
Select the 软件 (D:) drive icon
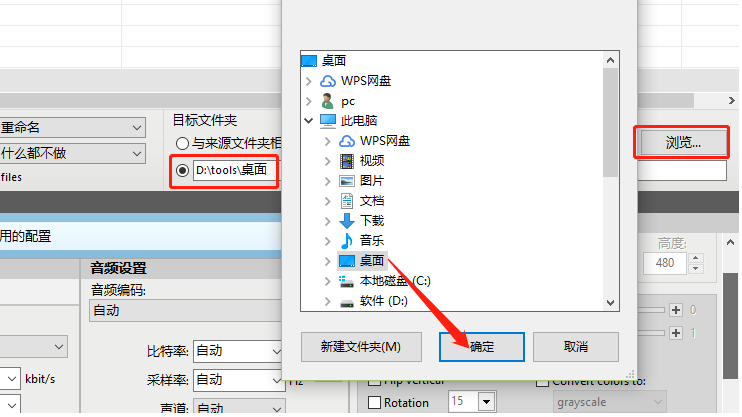click(347, 302)
